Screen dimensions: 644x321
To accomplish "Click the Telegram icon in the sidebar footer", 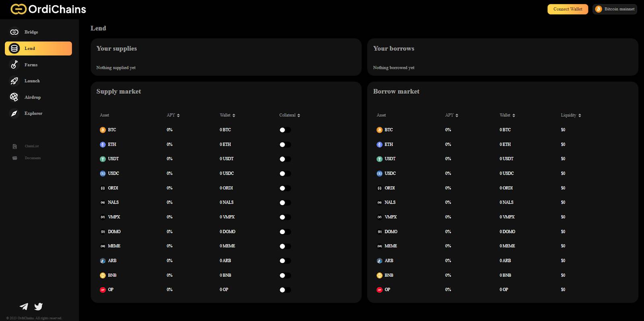I will point(24,307).
